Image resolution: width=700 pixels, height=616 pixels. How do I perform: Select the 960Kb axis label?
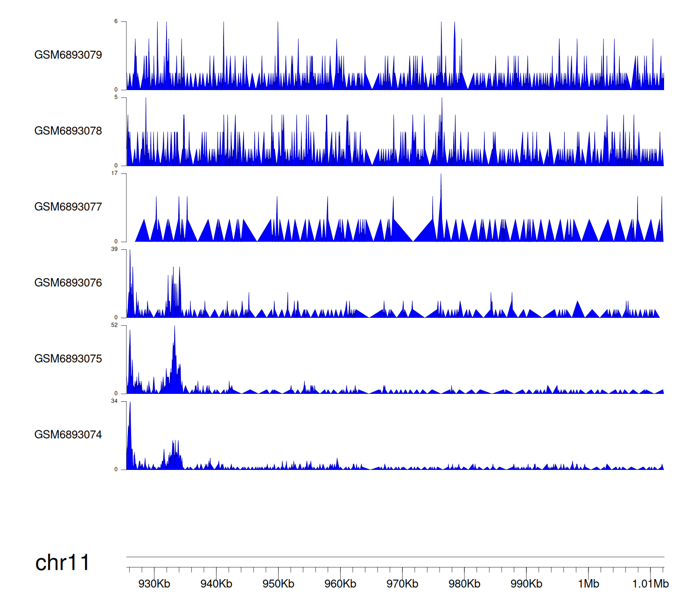click(340, 584)
